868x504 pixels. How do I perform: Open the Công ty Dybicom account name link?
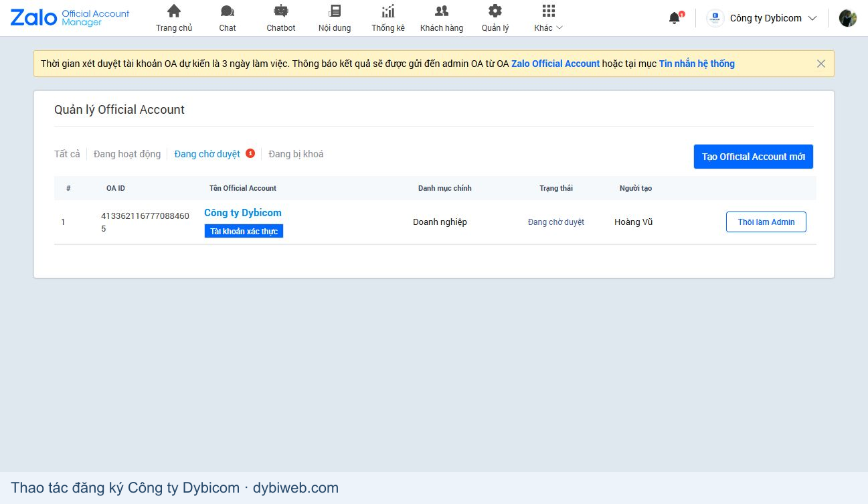pyautogui.click(x=243, y=213)
